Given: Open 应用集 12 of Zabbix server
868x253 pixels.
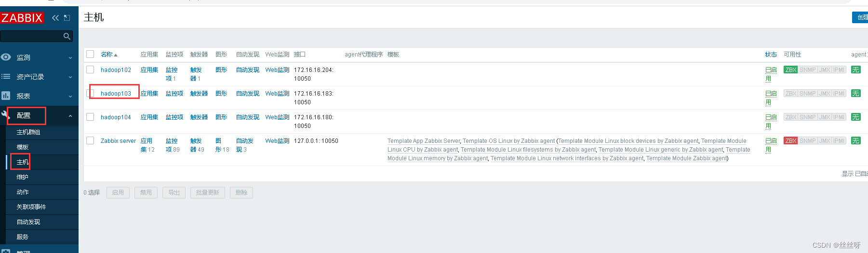Looking at the screenshot, I should [147, 145].
